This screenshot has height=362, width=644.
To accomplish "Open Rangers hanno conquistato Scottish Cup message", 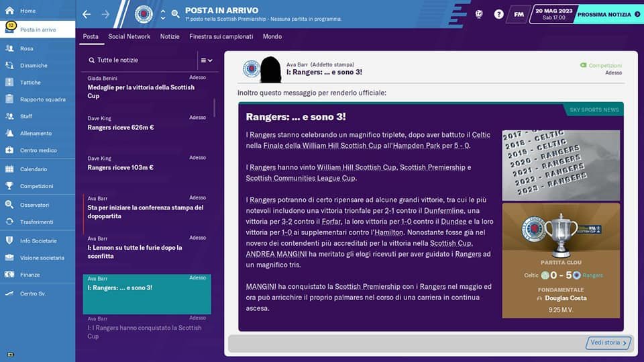I will [x=147, y=330].
